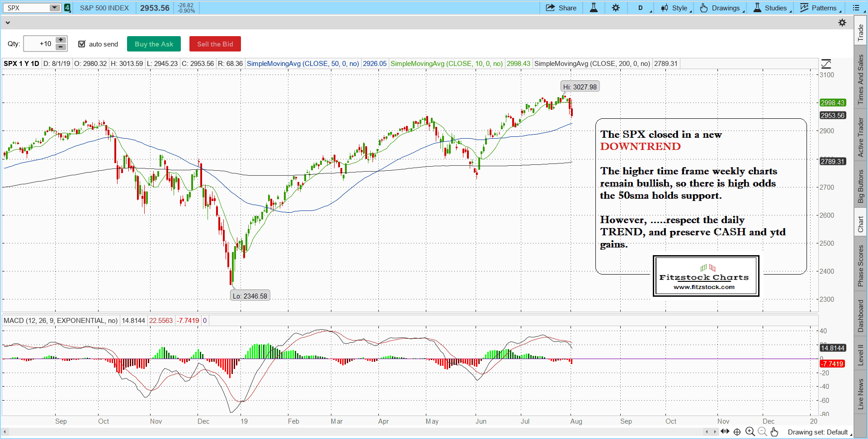868x439 pixels.
Task: Collapse the trade bar chevron
Action: coord(8,23)
